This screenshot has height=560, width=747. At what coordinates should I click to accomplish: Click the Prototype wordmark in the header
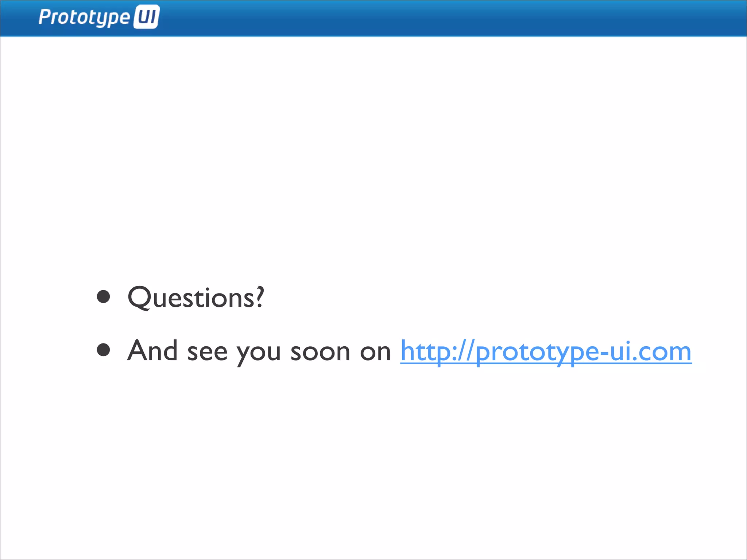click(84, 17)
